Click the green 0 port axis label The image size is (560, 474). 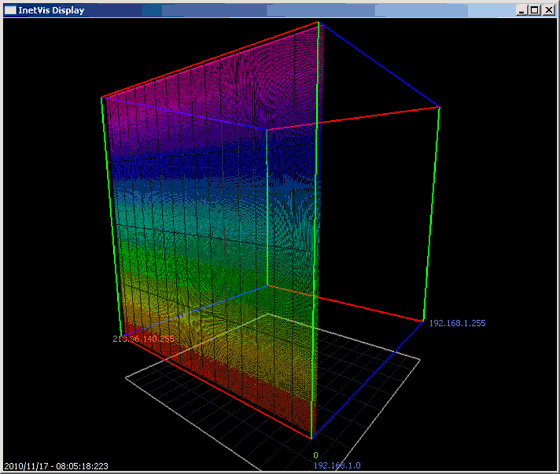(316, 455)
